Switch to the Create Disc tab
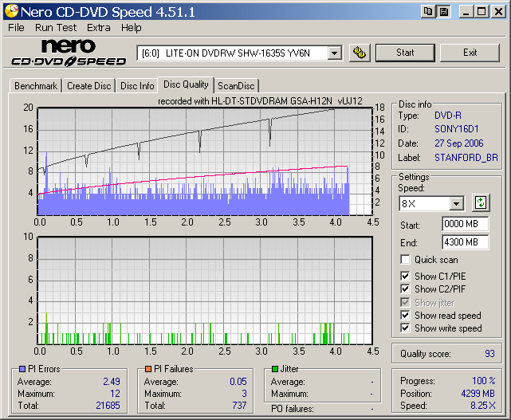Screen dimensions: 511x420 [x=89, y=86]
